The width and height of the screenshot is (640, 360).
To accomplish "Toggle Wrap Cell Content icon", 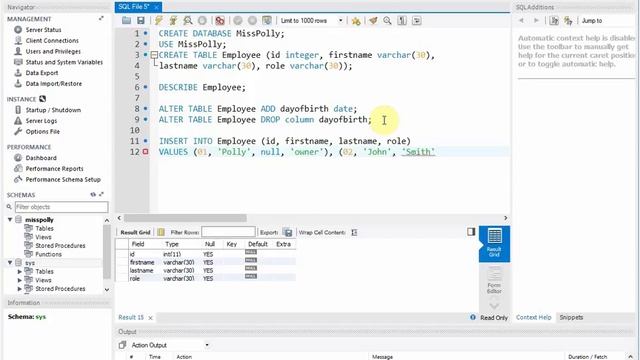I will [354, 232].
